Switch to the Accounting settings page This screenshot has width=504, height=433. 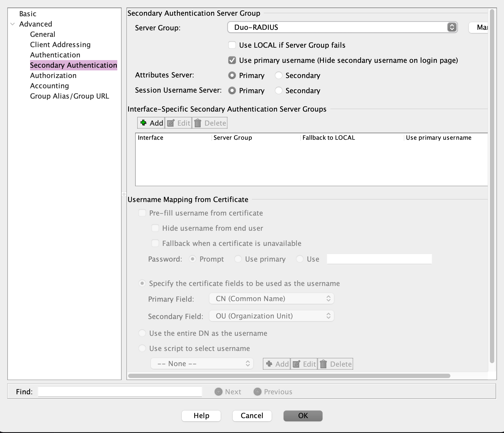[49, 86]
